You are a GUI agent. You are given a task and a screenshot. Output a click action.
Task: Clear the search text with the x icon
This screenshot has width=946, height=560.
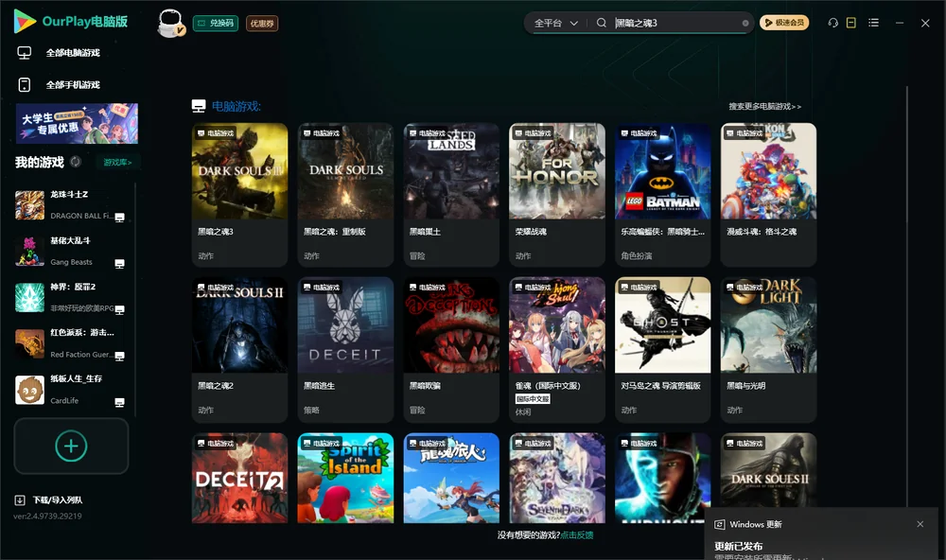coord(745,23)
